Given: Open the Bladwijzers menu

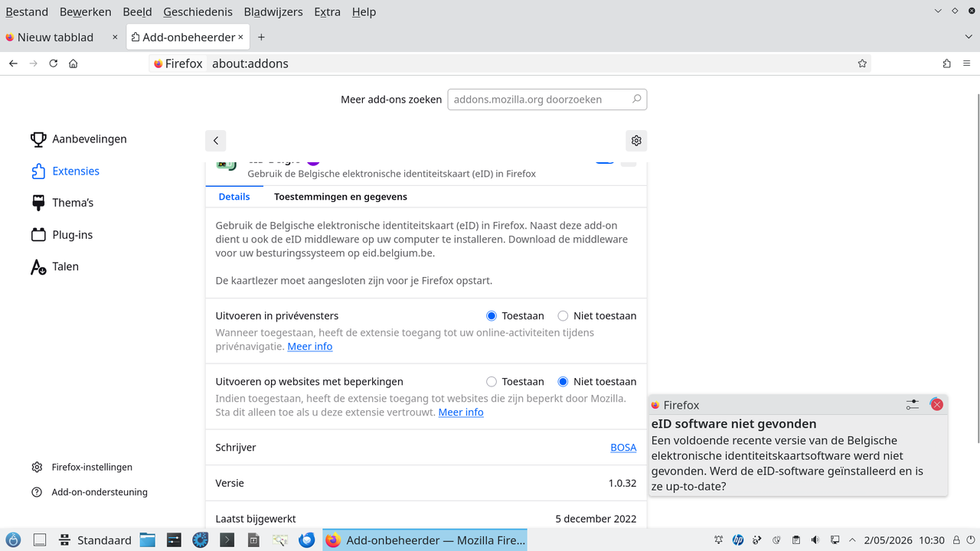Looking at the screenshot, I should (x=273, y=12).
